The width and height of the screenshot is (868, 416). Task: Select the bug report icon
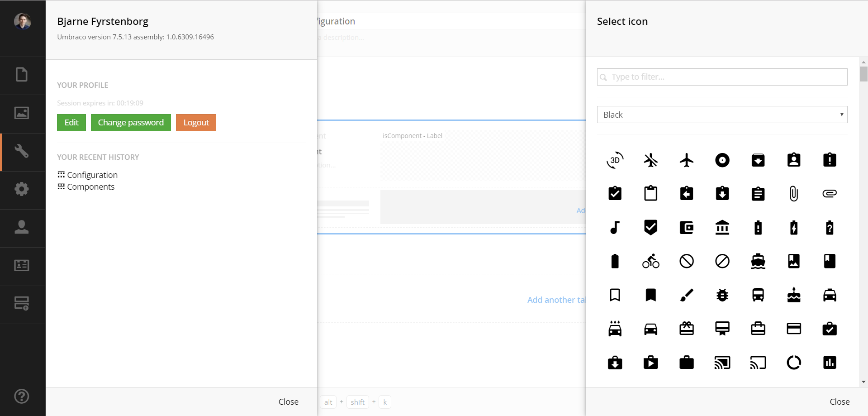pos(722,295)
